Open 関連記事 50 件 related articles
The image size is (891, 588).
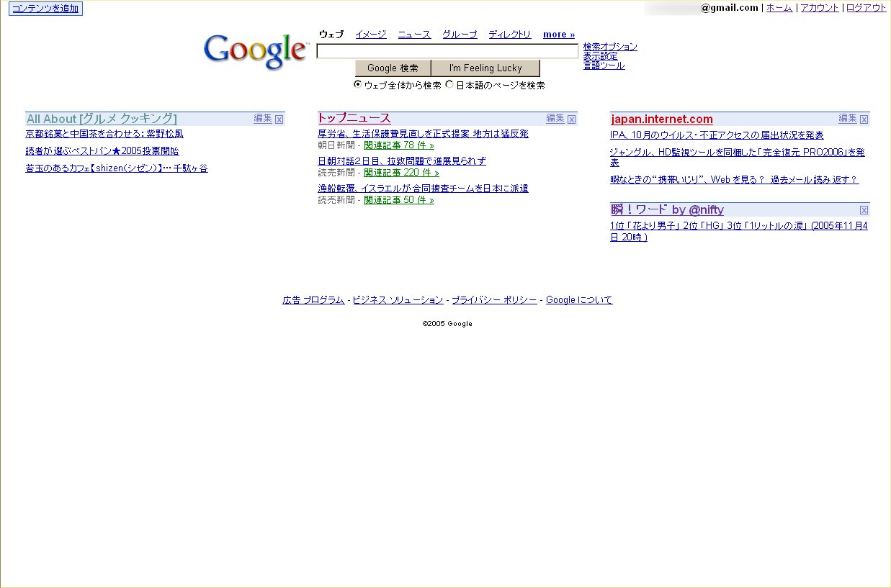[399, 200]
